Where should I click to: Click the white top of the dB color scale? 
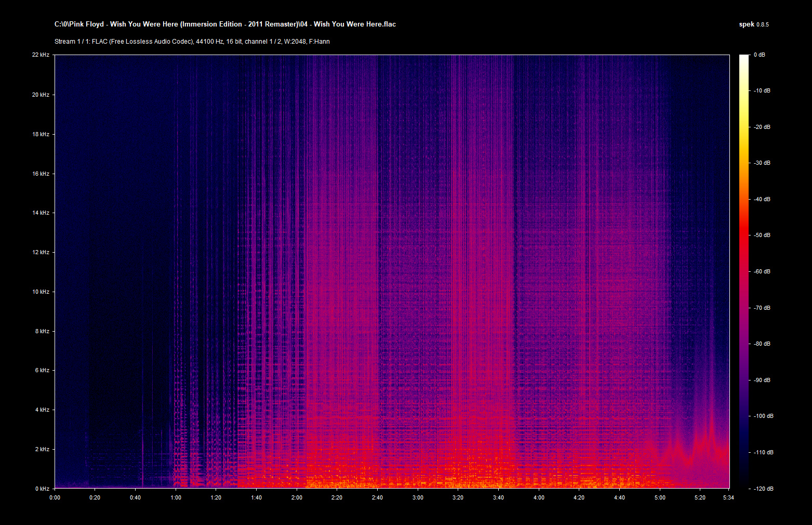point(744,57)
